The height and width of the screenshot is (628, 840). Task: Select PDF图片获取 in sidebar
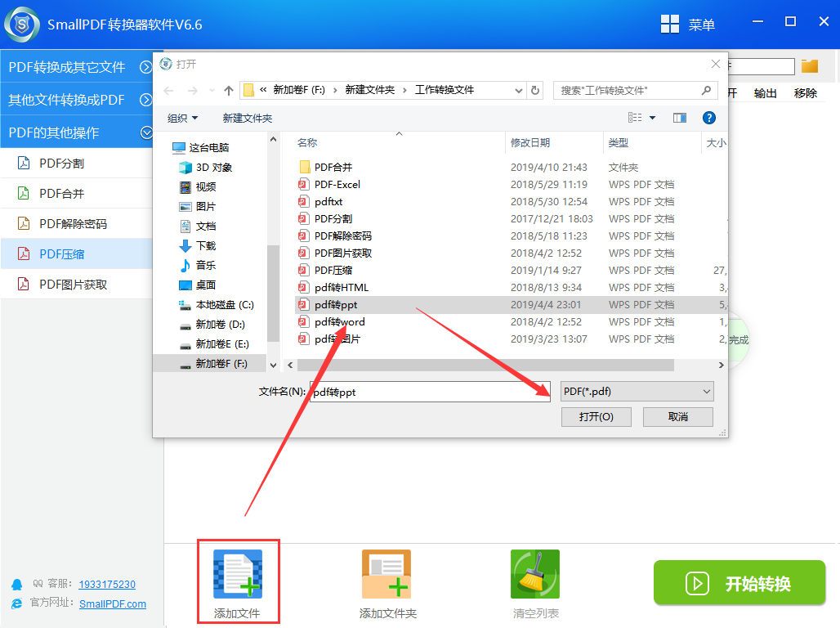[x=77, y=285]
